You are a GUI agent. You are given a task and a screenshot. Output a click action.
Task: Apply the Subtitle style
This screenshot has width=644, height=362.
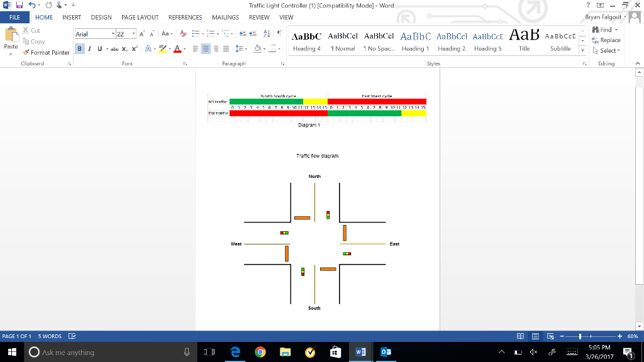[x=560, y=41]
